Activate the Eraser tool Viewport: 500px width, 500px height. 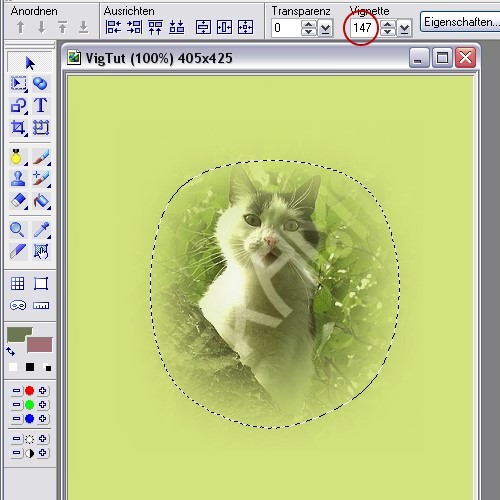18,201
